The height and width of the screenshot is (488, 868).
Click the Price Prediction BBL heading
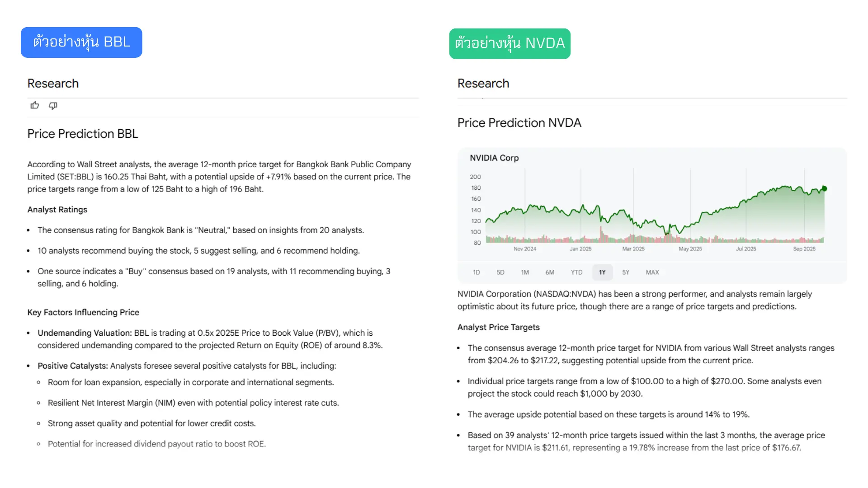point(82,134)
